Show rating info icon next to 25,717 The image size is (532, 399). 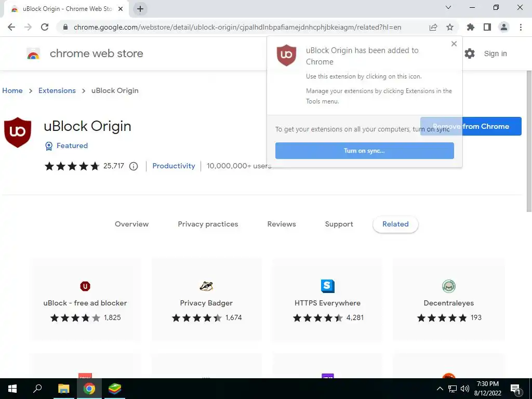click(x=134, y=166)
